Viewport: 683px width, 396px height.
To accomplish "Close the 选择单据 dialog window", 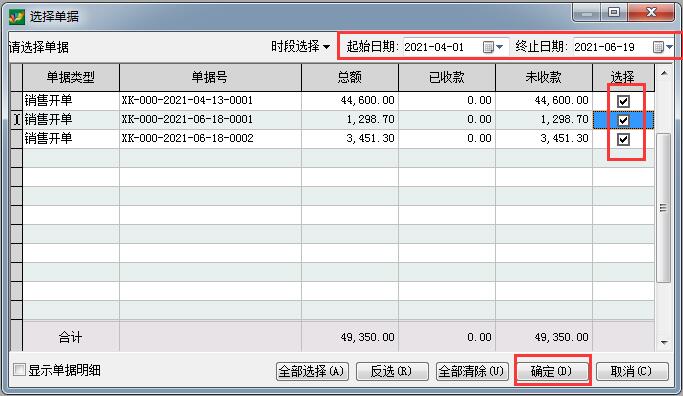I will coord(651,13).
